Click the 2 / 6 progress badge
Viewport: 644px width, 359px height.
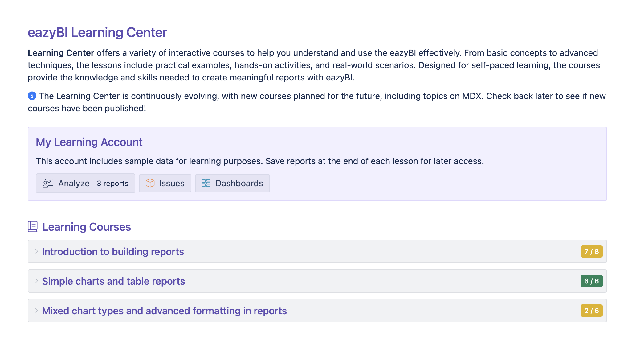(592, 311)
